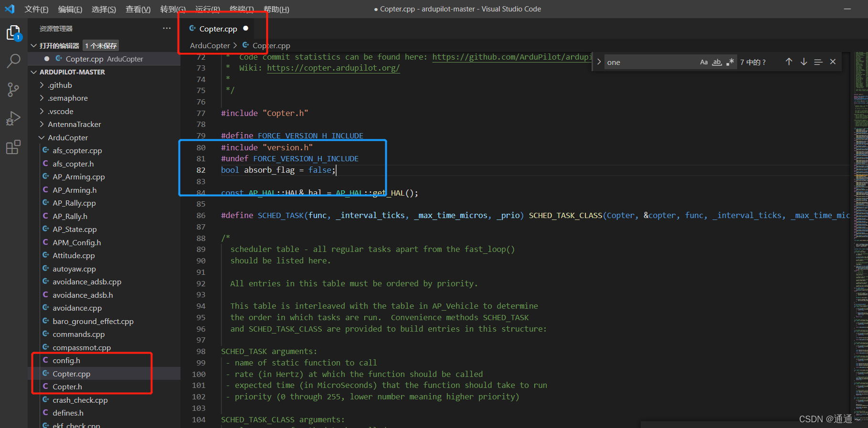Image resolution: width=868 pixels, height=428 pixels.
Task: Open the Extensions view
Action: click(13, 147)
